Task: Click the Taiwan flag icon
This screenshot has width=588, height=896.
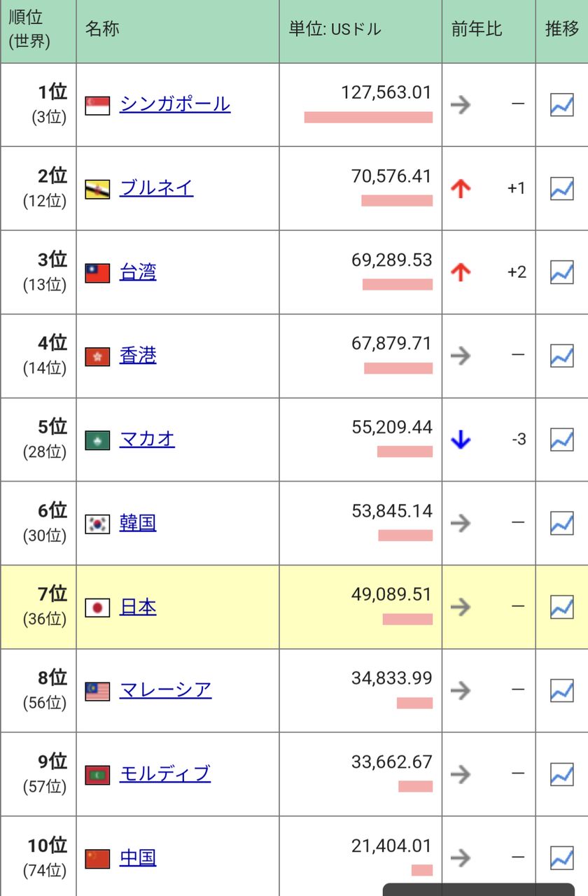Action: [x=97, y=273]
